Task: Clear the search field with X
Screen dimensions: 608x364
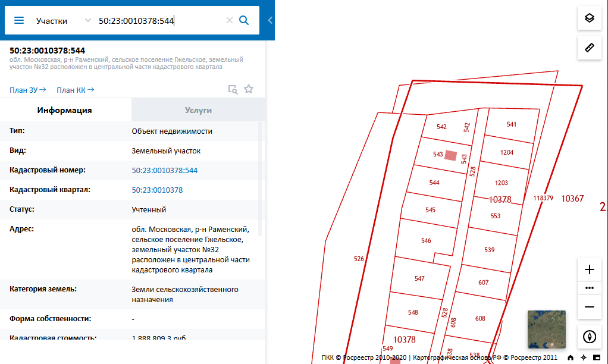Action: tap(229, 20)
